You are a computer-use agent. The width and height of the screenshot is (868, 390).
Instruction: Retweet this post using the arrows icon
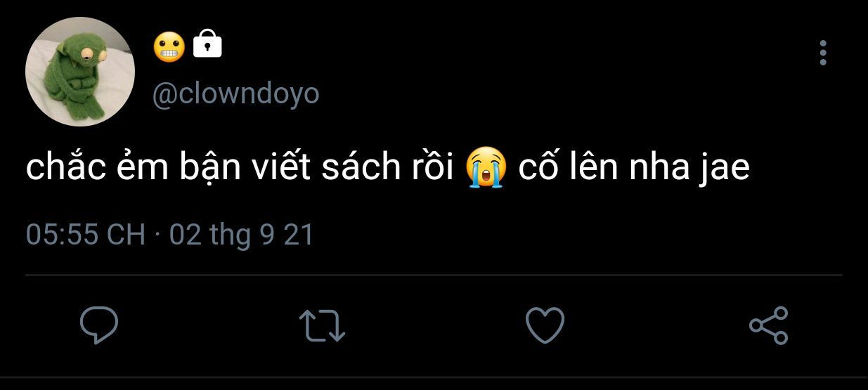(322, 326)
